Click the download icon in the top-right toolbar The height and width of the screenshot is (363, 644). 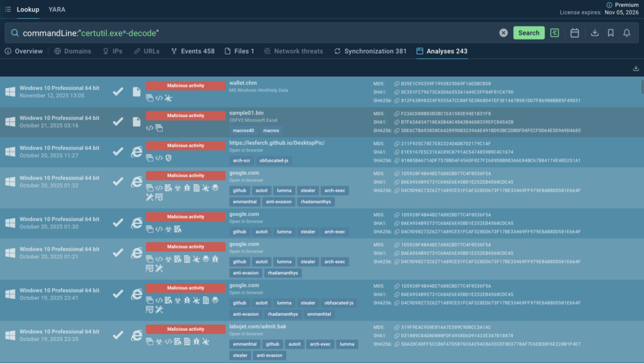(595, 32)
